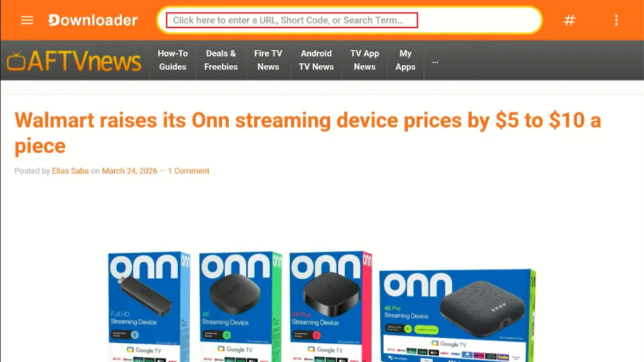Screen dimensions: 644x362
Task: Click the AFTVnews TV logo
Action: tap(74, 61)
